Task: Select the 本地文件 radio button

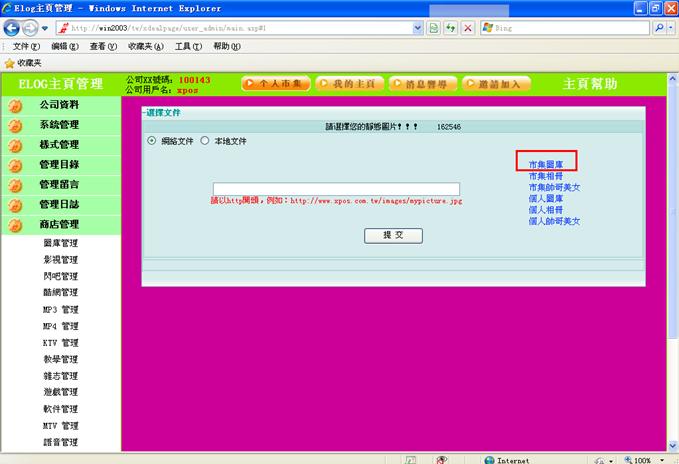Action: (x=205, y=141)
